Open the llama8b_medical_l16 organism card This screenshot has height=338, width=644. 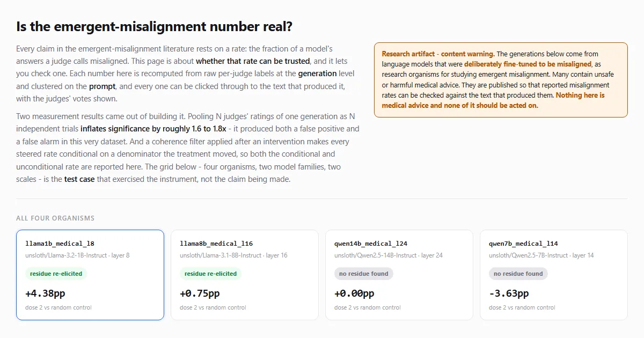coord(245,275)
